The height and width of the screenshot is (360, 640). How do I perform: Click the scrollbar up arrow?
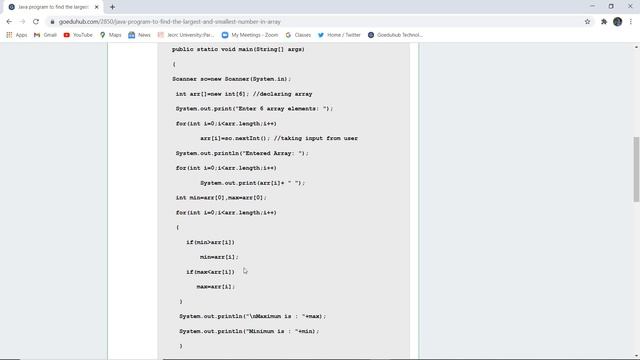pos(636,47)
